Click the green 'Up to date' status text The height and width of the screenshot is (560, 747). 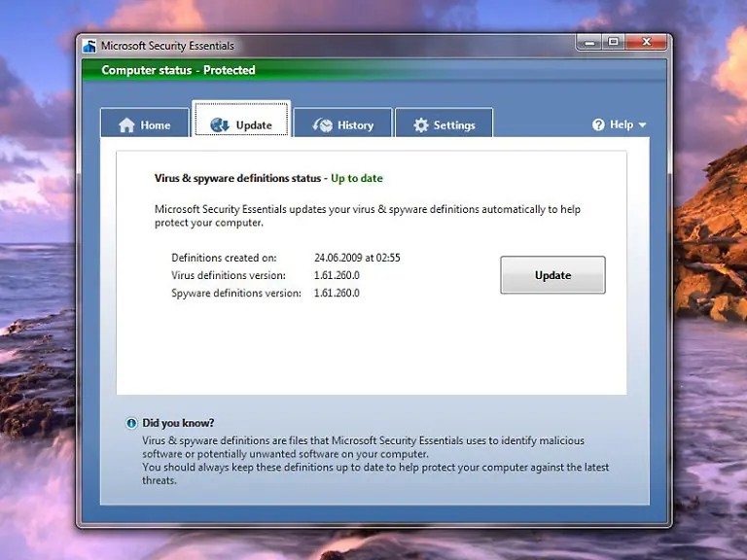coord(357,179)
